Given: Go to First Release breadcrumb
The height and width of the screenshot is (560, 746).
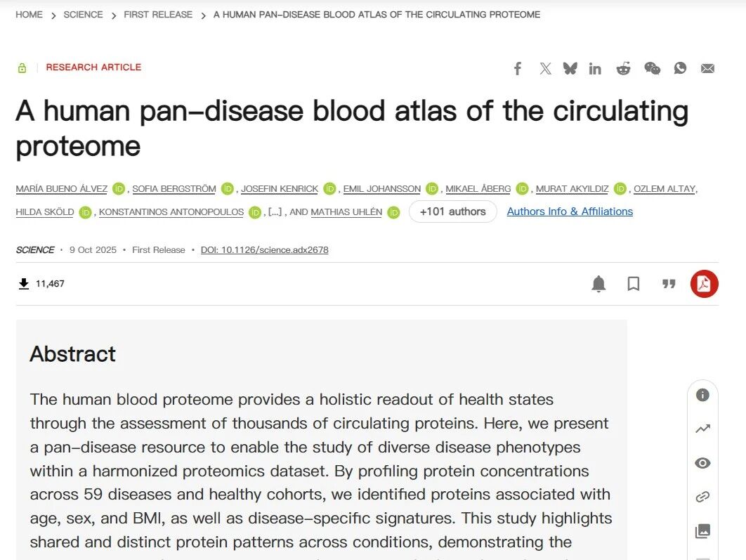Looking at the screenshot, I should (158, 15).
